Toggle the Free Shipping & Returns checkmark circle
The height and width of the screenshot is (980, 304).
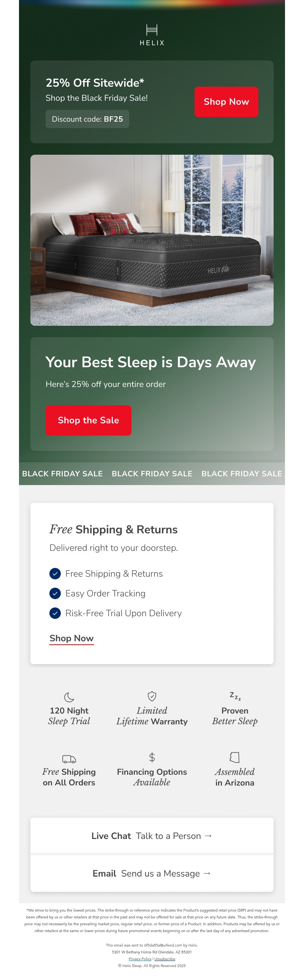tap(55, 573)
